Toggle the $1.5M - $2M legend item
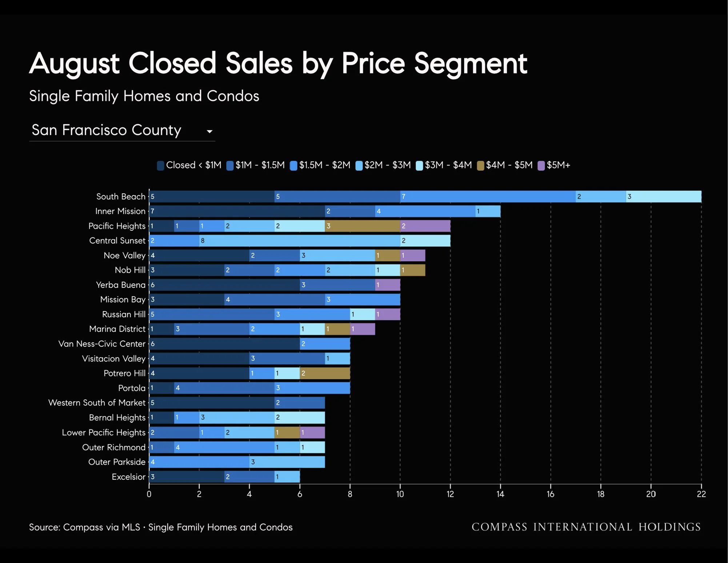 (320, 165)
